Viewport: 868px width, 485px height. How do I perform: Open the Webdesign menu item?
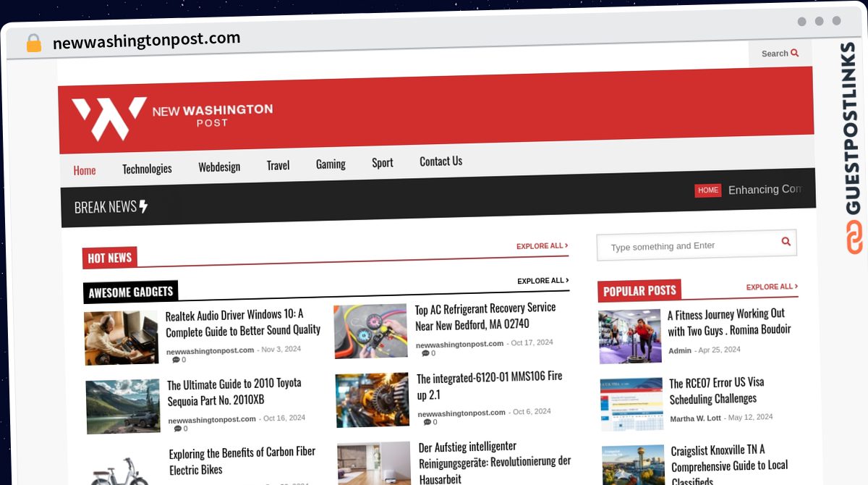tap(219, 166)
